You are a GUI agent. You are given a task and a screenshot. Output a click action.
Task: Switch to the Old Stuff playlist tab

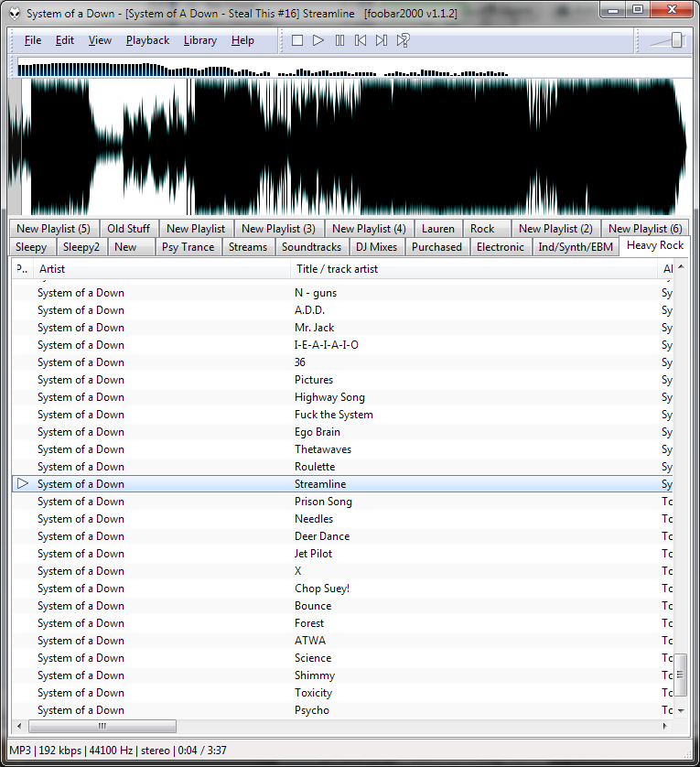tap(129, 229)
